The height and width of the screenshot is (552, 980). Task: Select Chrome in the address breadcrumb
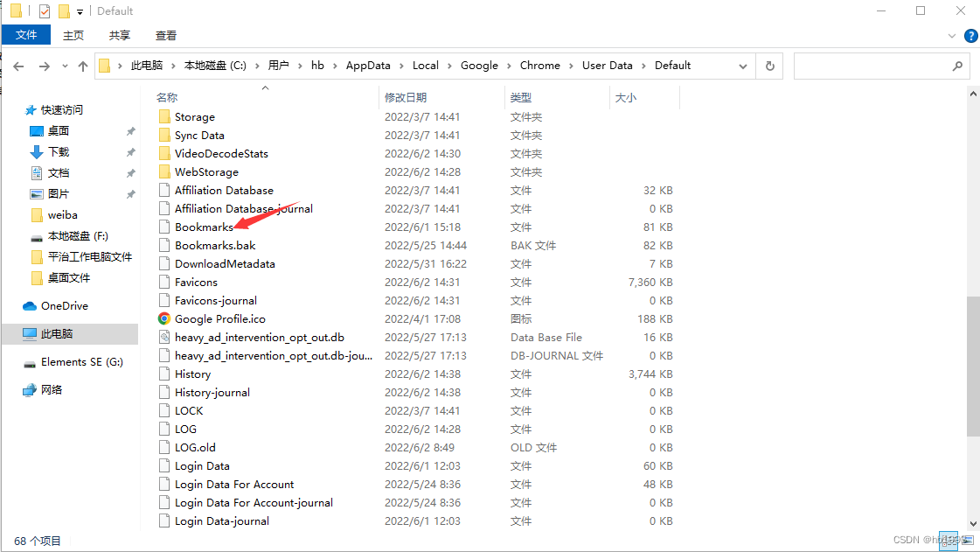pyautogui.click(x=540, y=66)
